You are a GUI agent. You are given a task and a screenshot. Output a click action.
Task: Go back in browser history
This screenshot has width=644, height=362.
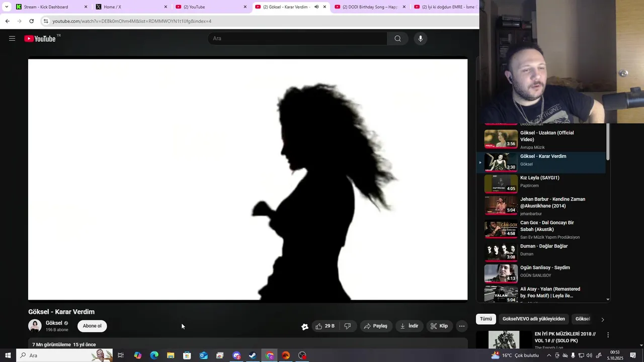coord(7,21)
